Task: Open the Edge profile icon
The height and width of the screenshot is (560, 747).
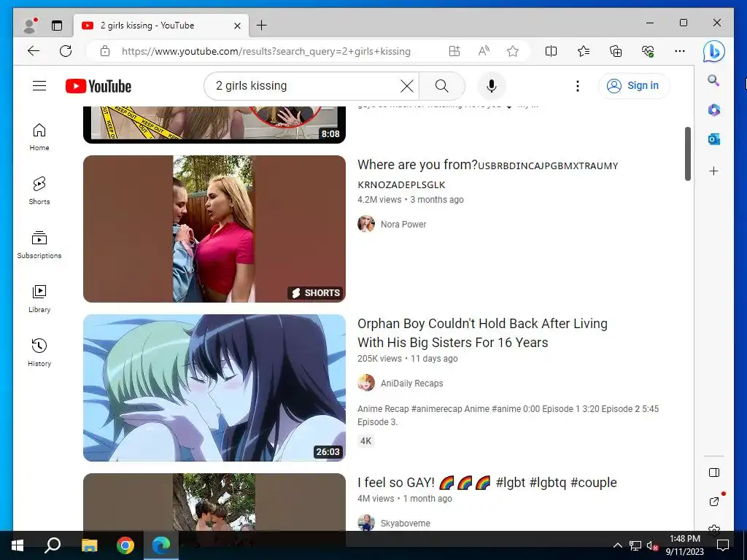Action: pyautogui.click(x=30, y=26)
